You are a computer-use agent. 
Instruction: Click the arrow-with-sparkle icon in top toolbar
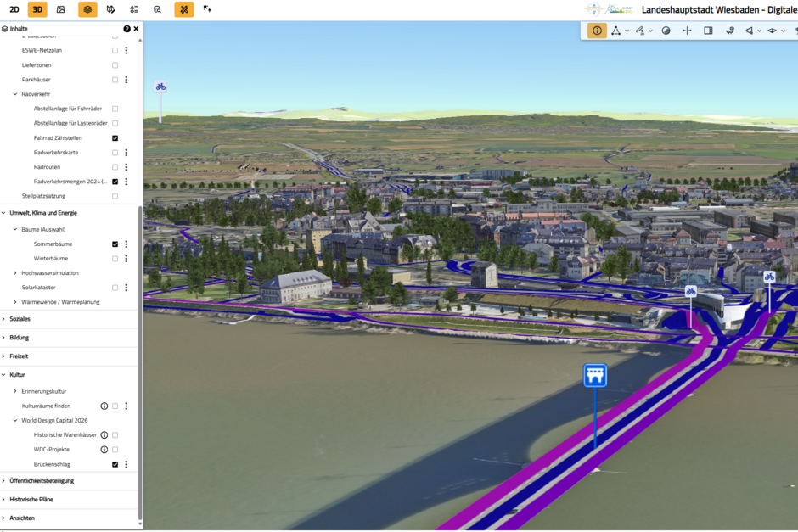207,9
